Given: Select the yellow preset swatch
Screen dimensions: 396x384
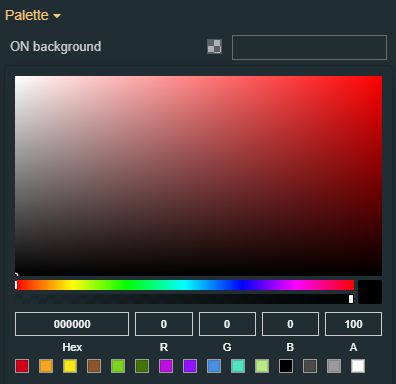Looking at the screenshot, I should pyautogui.click(x=70, y=366).
